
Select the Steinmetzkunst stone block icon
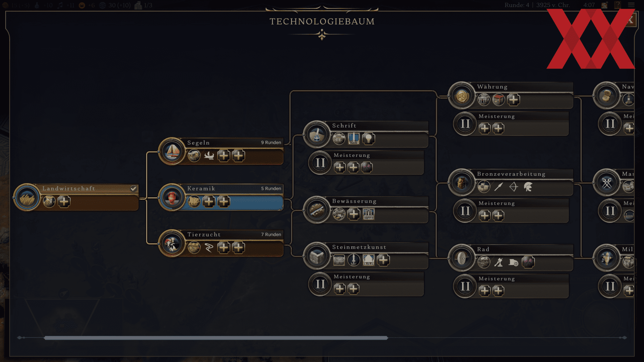(317, 256)
